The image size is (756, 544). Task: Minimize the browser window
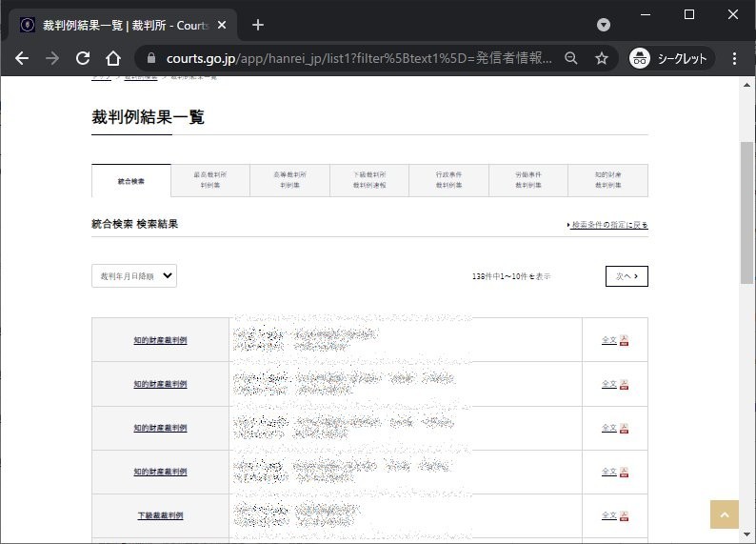[646, 14]
